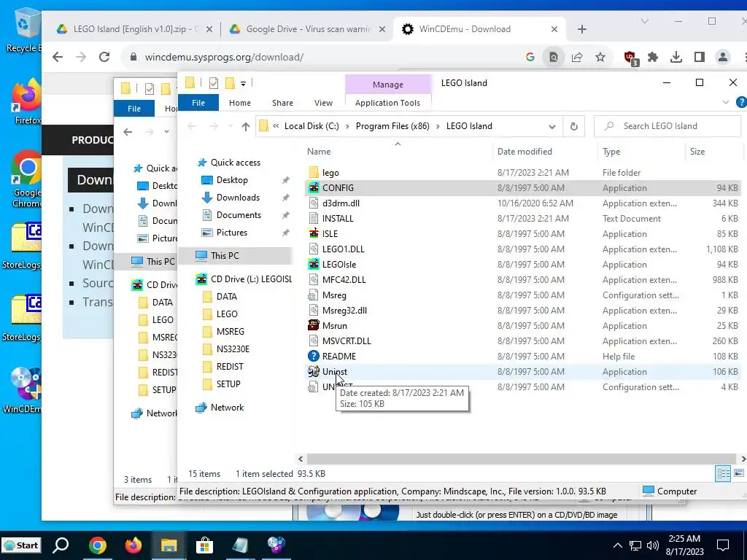Select the Uninst application icon
Screen dimensions: 747x560
click(314, 371)
